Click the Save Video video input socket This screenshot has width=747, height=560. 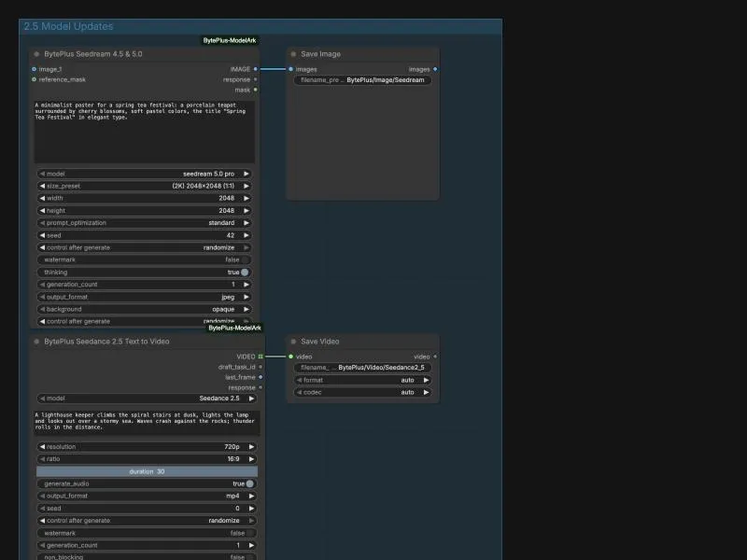click(290, 357)
